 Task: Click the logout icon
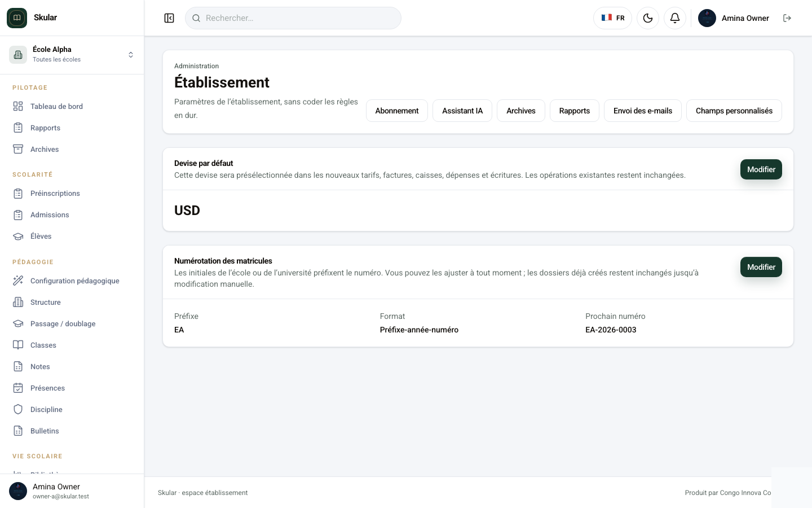coord(787,18)
